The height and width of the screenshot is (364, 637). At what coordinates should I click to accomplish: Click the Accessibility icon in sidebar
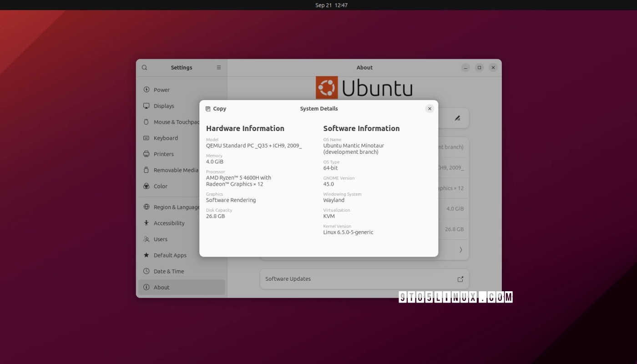click(x=147, y=223)
